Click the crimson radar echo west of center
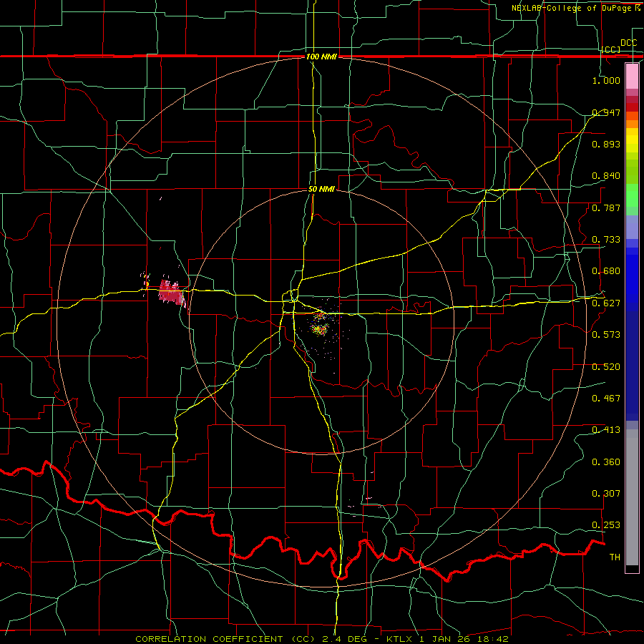This screenshot has width=644, height=644. [172, 293]
